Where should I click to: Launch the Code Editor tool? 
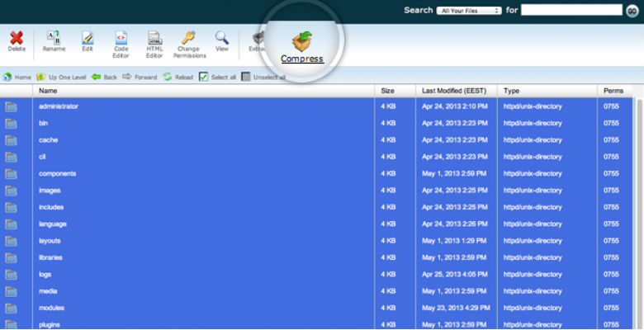(121, 38)
